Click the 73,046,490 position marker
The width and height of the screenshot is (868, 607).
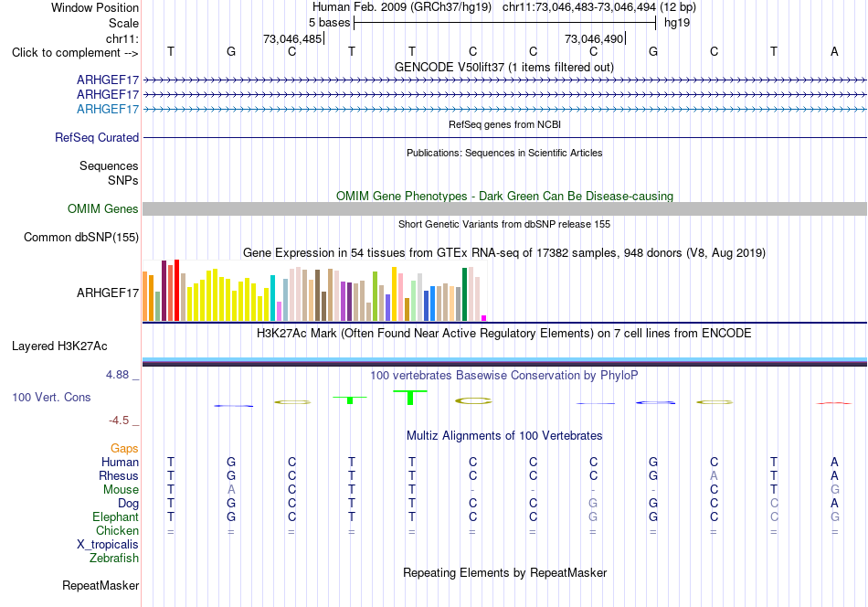click(594, 38)
